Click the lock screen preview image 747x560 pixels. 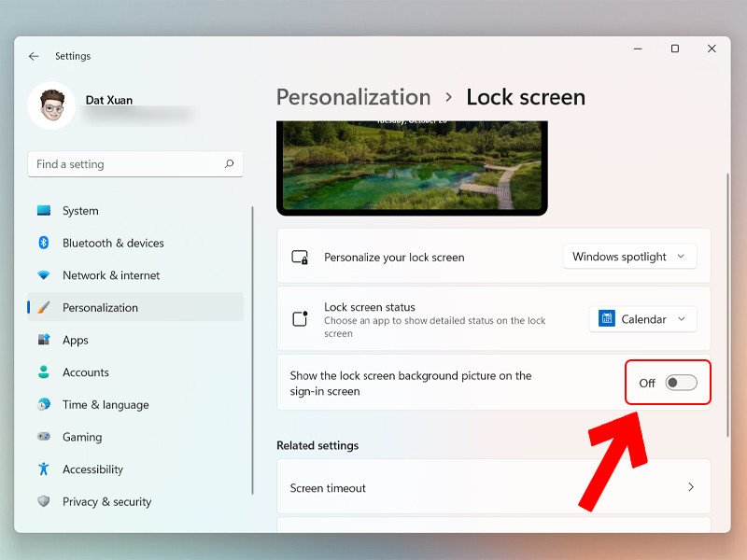(x=412, y=166)
